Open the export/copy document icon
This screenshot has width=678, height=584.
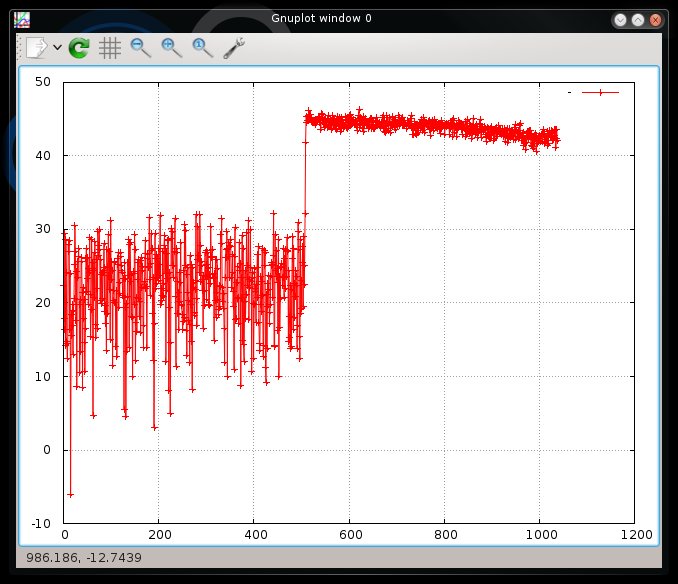[36, 47]
